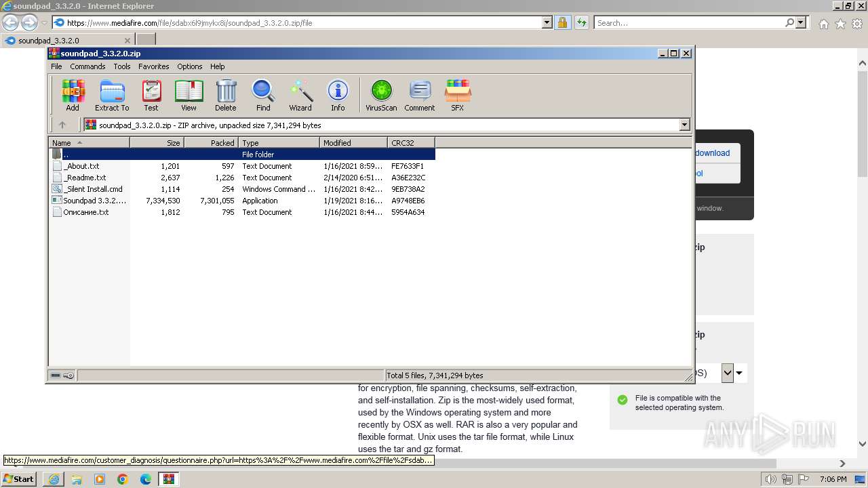This screenshot has height=488, width=868.
Task: Expand the archive path dropdown
Action: pyautogui.click(x=684, y=125)
